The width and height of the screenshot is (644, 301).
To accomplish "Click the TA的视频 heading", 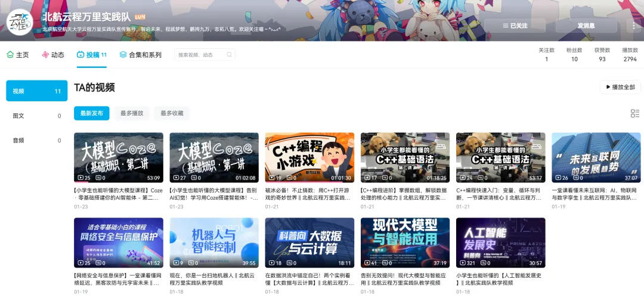I will [x=94, y=87].
